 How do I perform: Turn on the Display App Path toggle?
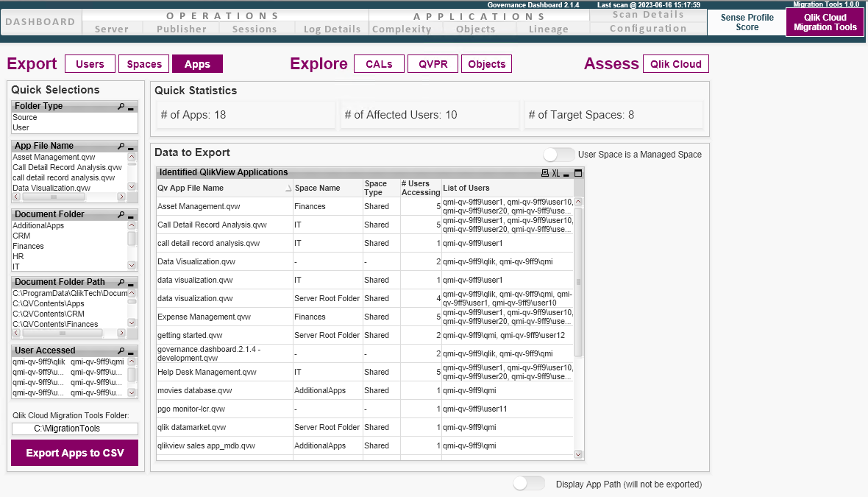pyautogui.click(x=528, y=484)
